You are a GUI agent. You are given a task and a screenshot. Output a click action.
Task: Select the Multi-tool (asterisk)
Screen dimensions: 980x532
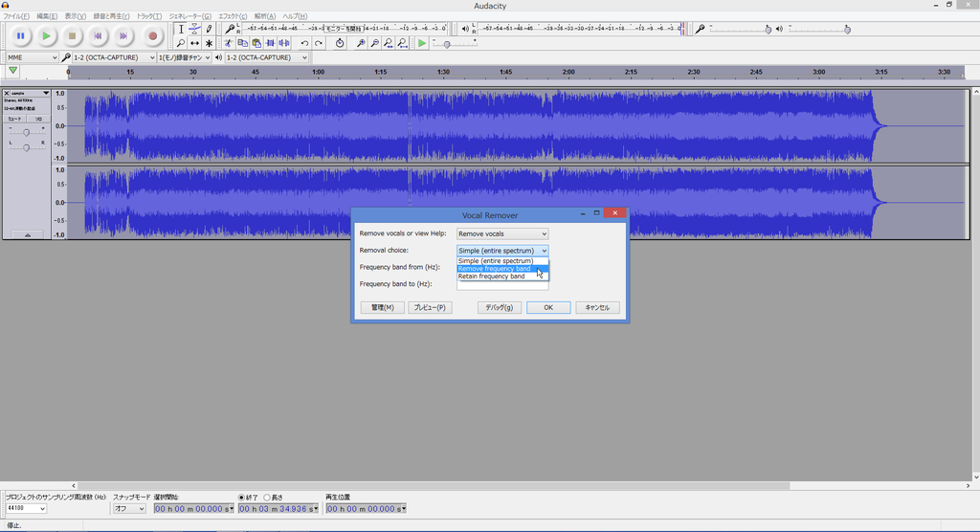209,43
